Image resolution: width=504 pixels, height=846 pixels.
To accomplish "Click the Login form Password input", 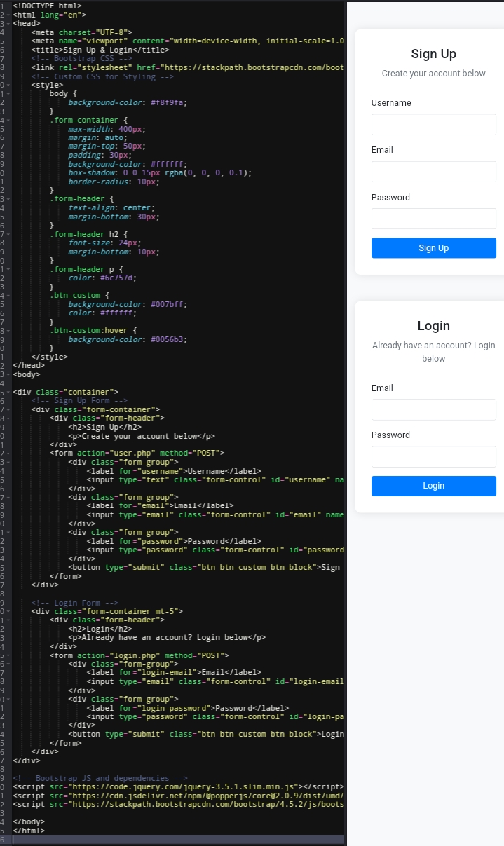I will [x=433, y=456].
